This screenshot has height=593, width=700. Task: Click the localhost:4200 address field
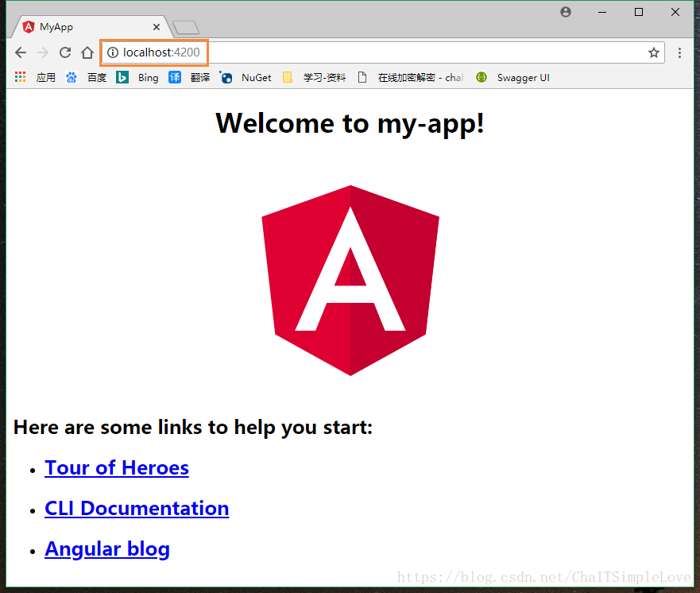coord(383,52)
